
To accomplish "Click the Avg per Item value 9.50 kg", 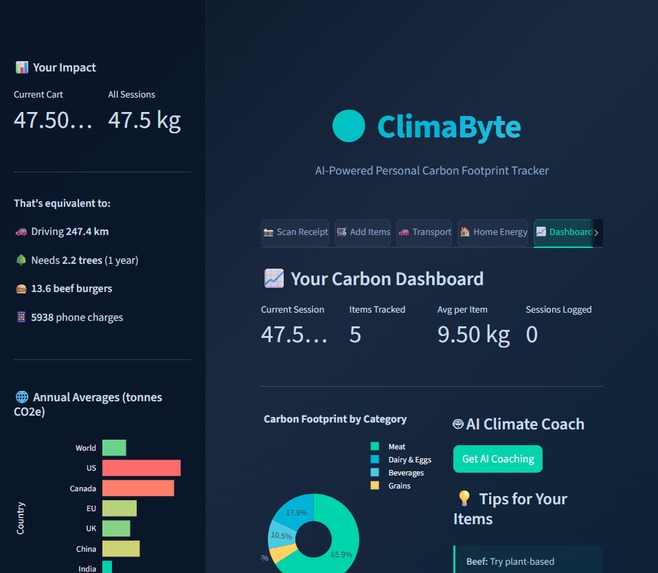I will click(473, 335).
